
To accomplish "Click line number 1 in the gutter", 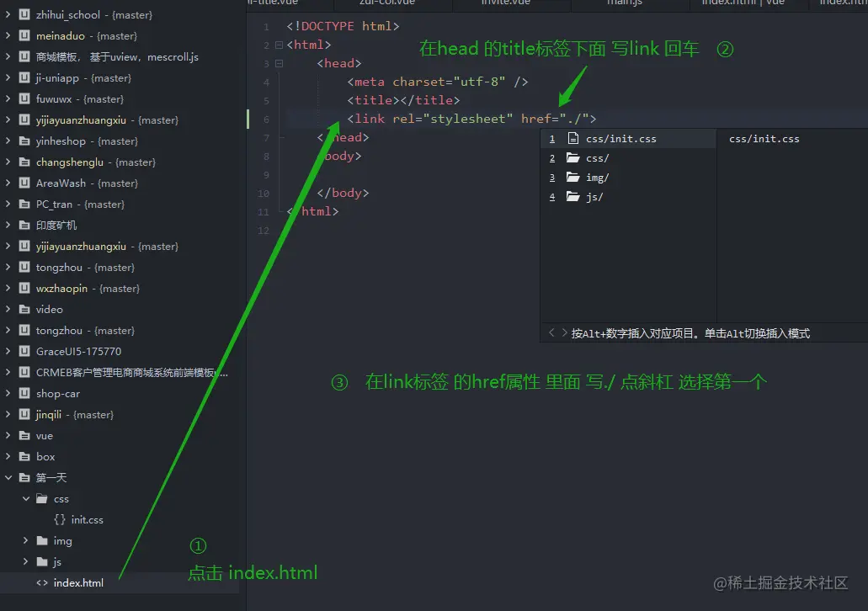I will click(266, 27).
